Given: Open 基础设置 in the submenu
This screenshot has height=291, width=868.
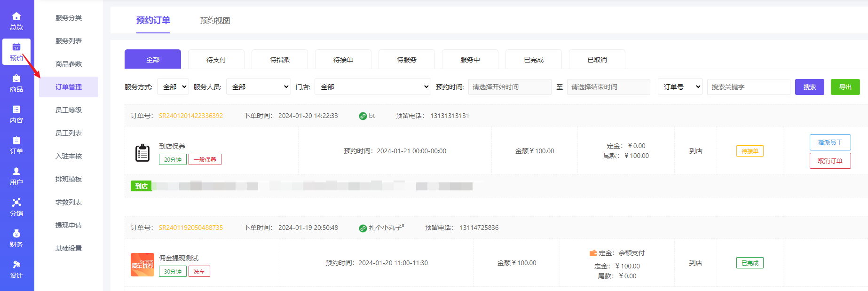Looking at the screenshot, I should [69, 248].
